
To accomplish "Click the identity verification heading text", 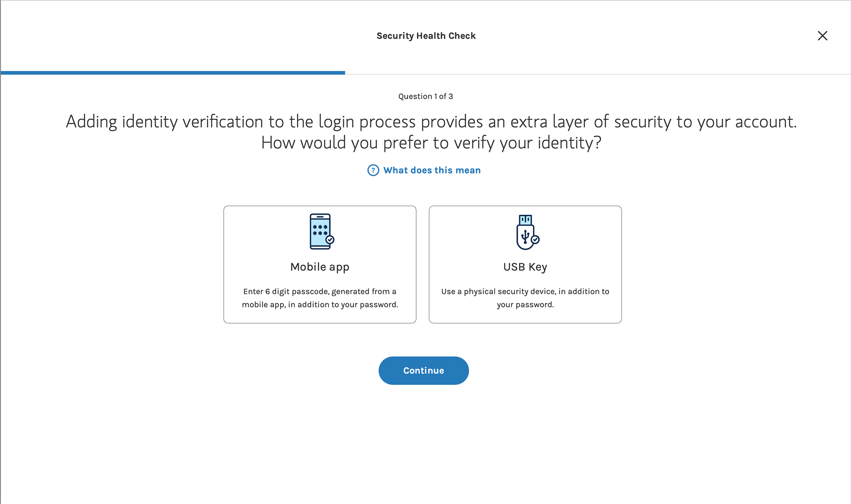I will (x=431, y=122).
